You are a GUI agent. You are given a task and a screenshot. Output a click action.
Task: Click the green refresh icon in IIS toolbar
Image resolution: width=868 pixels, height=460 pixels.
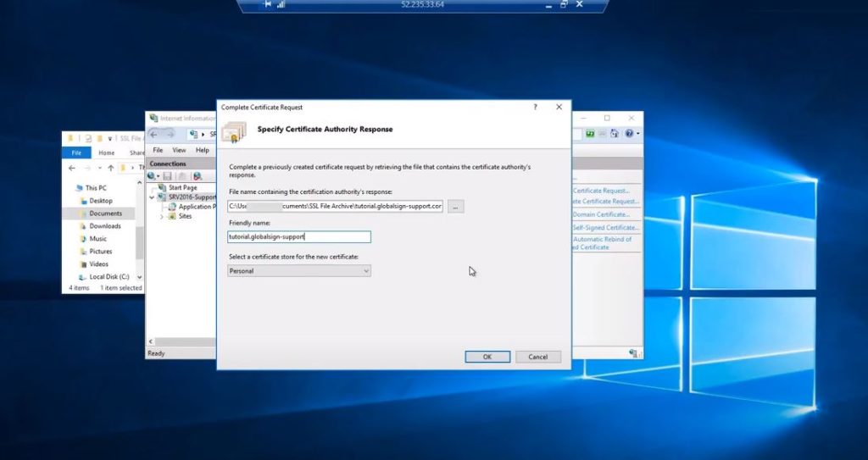[590, 134]
